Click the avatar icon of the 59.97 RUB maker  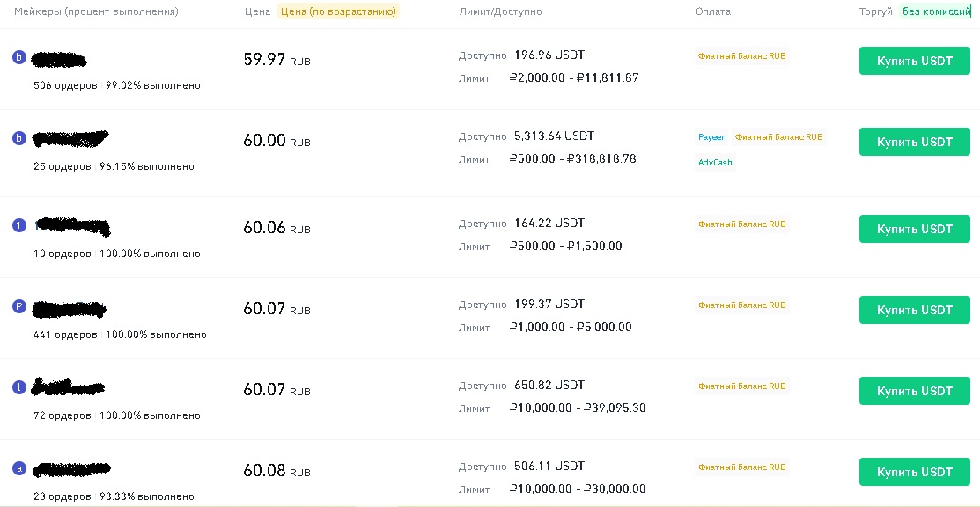19,57
